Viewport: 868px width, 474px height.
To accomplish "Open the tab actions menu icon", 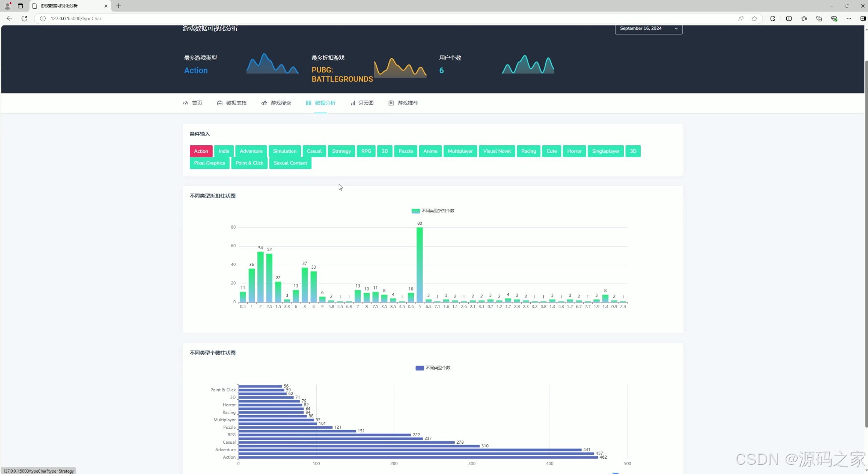I will tap(20, 6).
